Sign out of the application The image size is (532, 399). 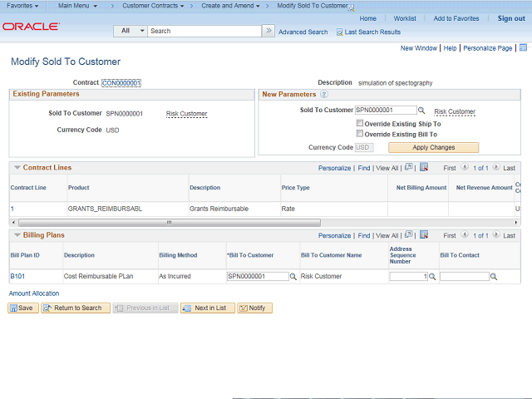coord(511,18)
